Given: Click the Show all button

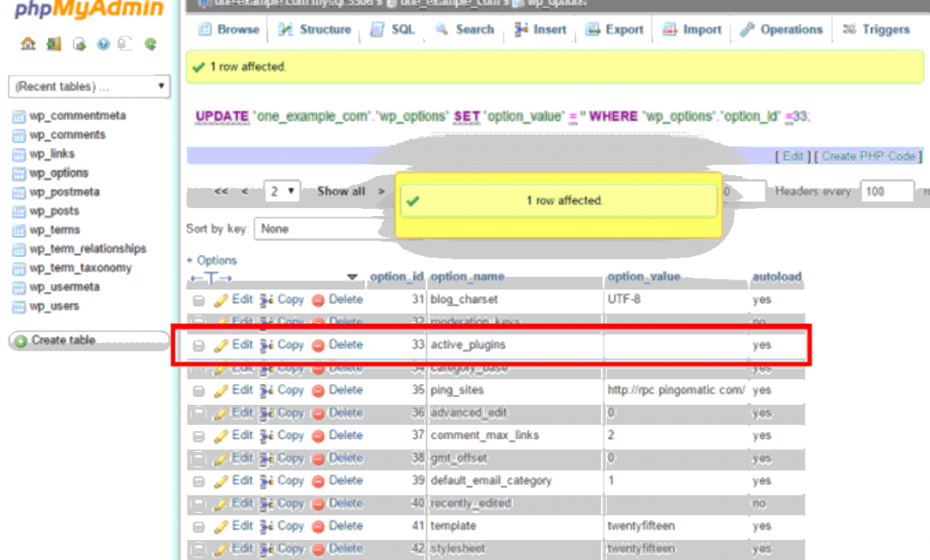Looking at the screenshot, I should (x=341, y=192).
